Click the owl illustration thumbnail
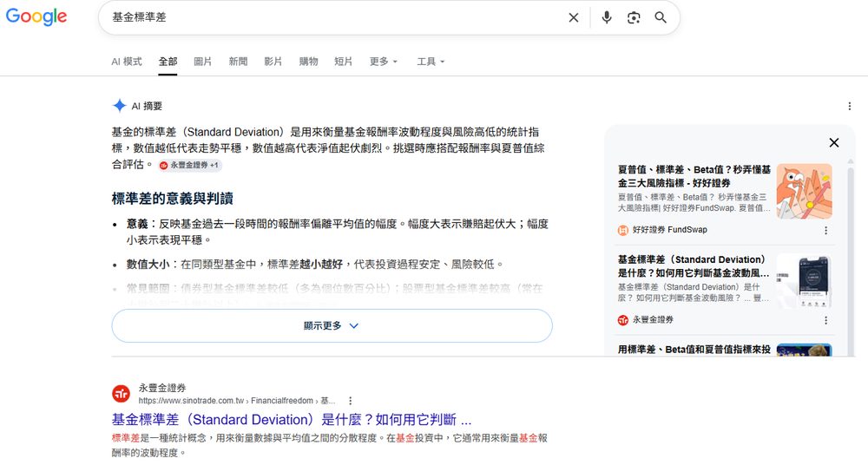Screen dimensions: 868x465 (805, 192)
